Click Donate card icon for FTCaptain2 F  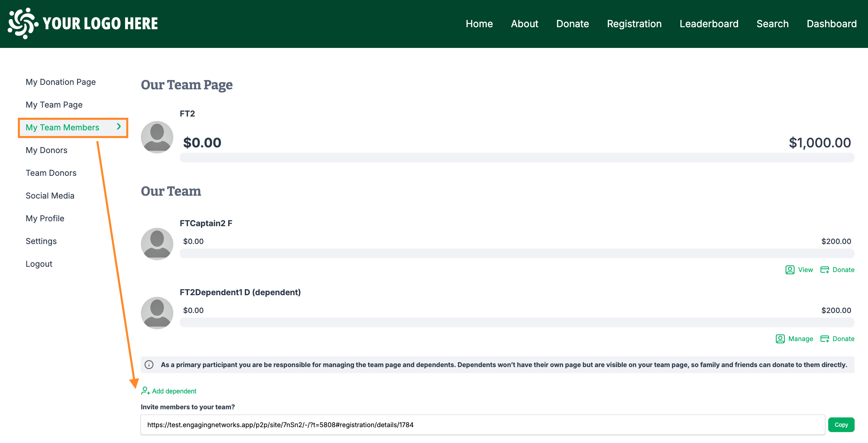point(825,270)
